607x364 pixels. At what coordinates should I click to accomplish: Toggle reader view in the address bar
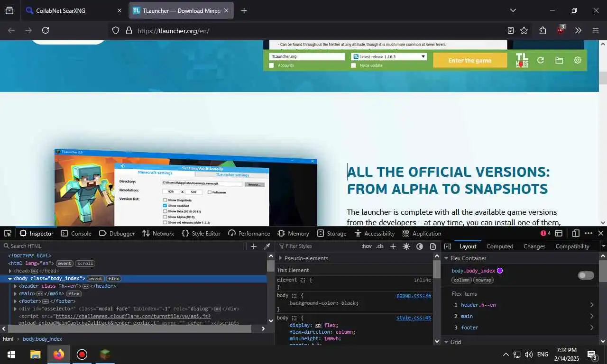tap(510, 30)
